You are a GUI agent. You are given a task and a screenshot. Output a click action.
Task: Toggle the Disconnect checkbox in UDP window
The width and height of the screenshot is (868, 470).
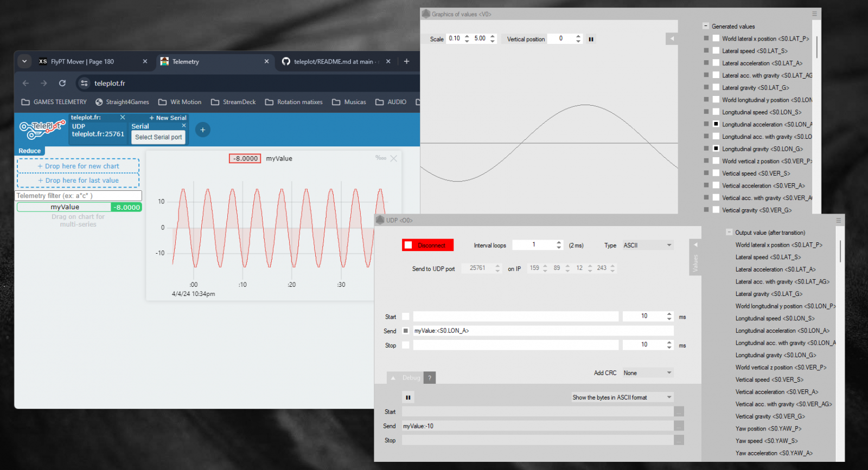coord(409,245)
